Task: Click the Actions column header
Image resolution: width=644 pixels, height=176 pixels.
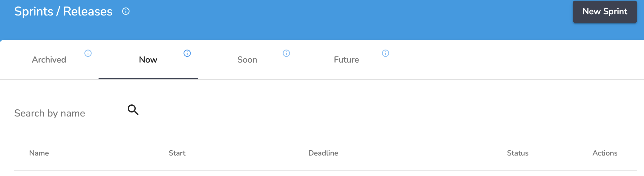Action: coord(605,153)
